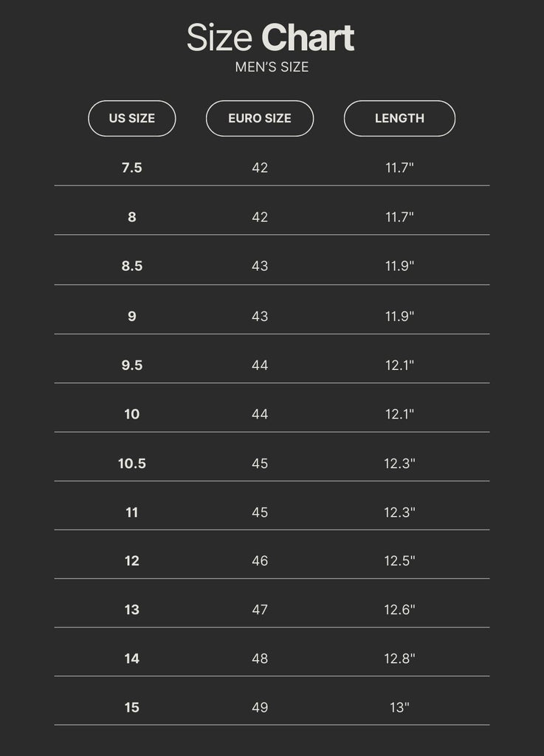
Task: Click the 13" length value
Action: 399,707
